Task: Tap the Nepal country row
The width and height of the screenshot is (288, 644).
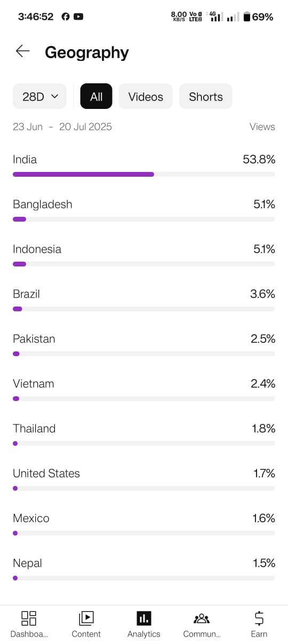Action: (144, 568)
